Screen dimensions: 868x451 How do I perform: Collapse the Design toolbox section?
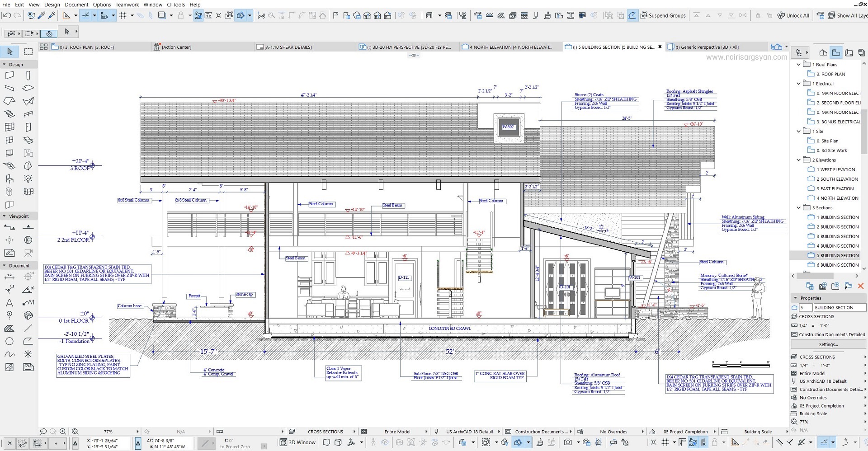click(x=5, y=65)
